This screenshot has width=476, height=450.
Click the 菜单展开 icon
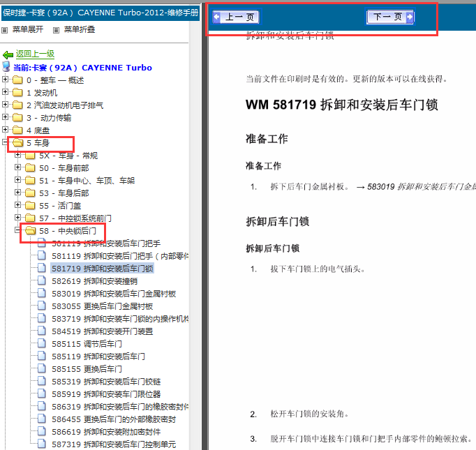5,30
